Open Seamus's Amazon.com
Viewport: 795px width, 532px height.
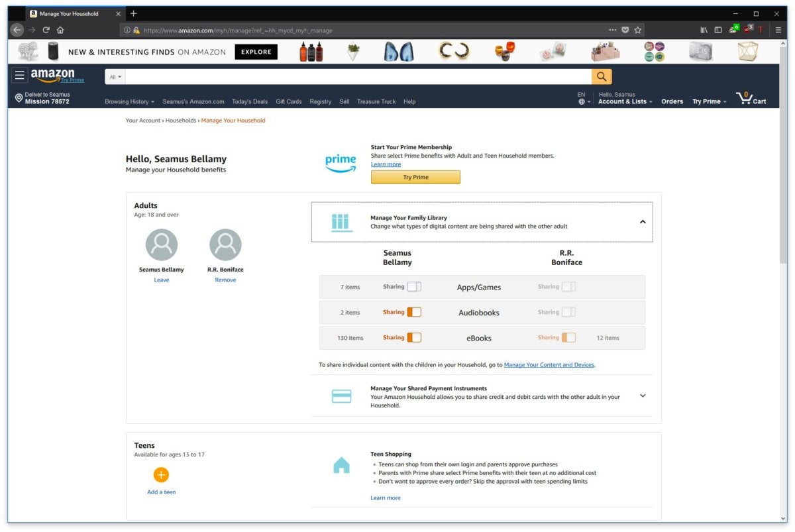(x=193, y=101)
